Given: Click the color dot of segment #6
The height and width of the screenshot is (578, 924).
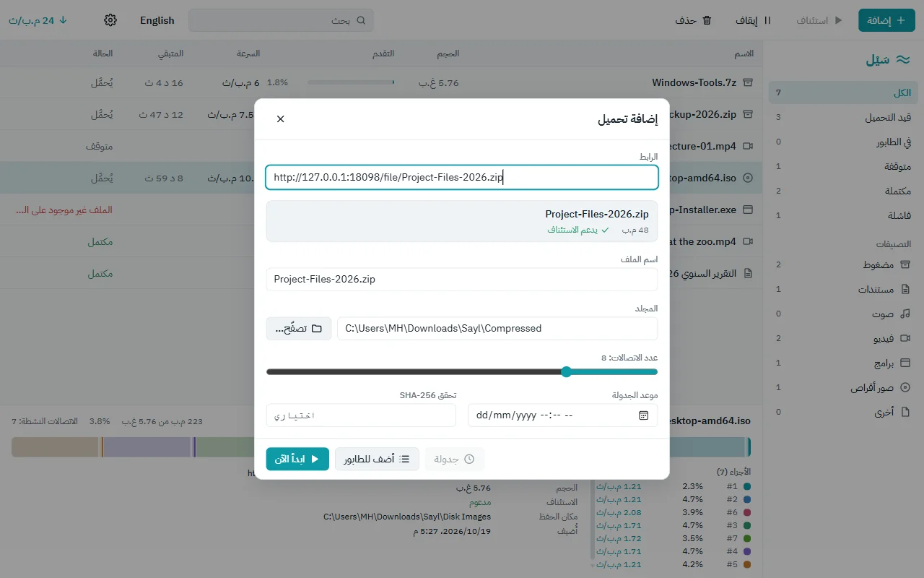Looking at the screenshot, I should (x=747, y=513).
